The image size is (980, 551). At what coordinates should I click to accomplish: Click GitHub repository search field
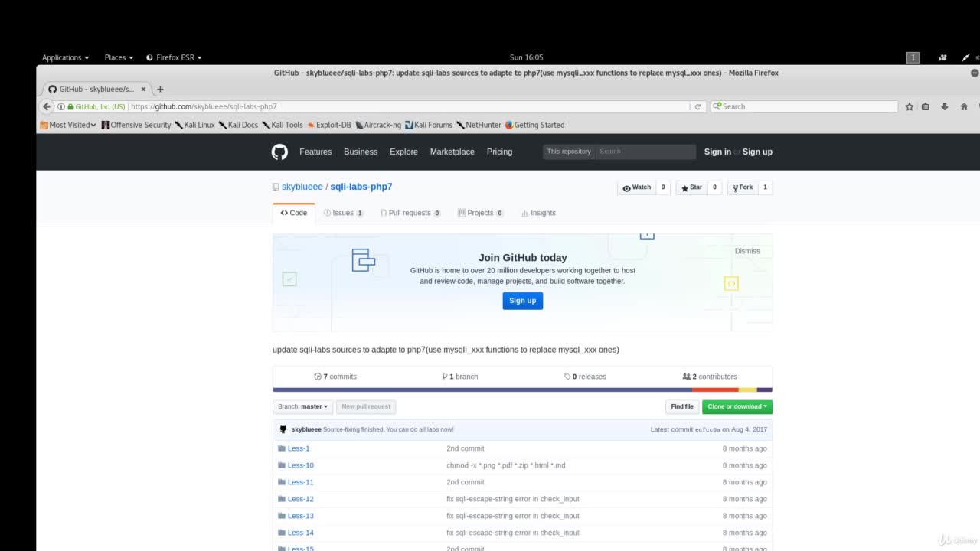(x=645, y=152)
